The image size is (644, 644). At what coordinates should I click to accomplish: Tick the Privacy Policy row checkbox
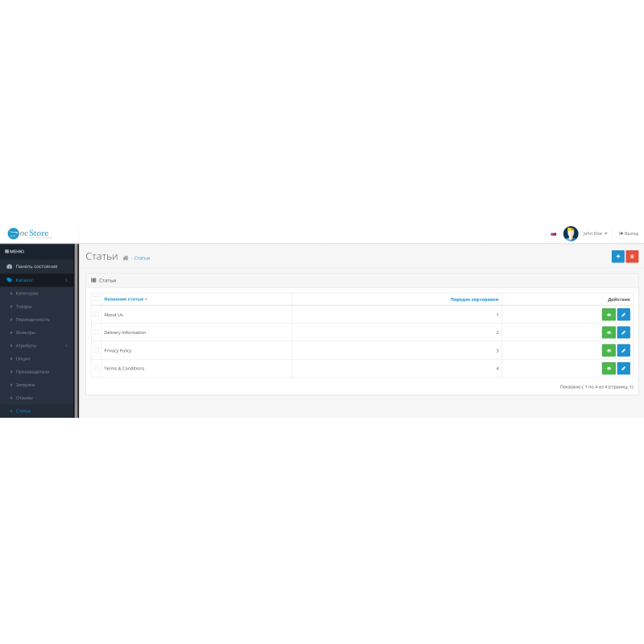coord(97,351)
